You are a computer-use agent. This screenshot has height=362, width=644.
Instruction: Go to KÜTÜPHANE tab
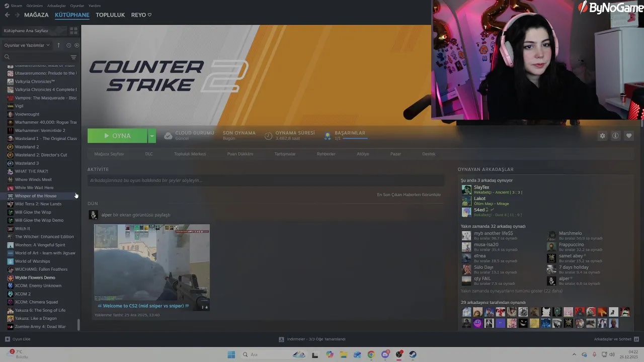pos(72,15)
